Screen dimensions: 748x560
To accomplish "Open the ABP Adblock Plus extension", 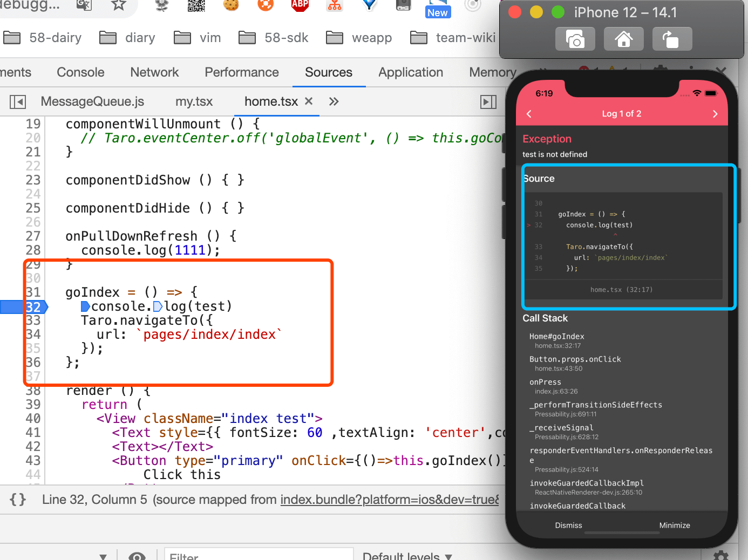I will [300, 5].
